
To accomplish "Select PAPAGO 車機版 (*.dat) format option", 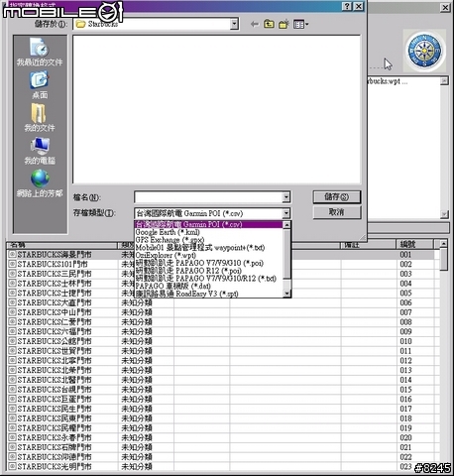I will (x=208, y=286).
